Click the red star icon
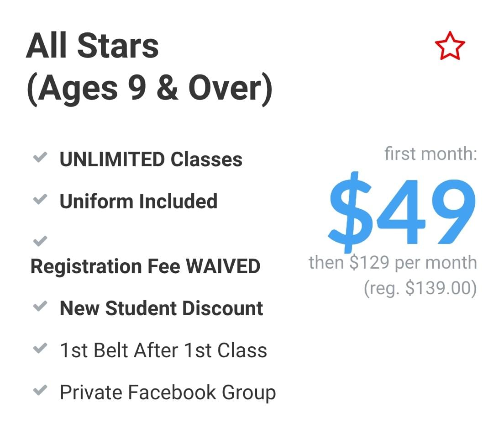This screenshot has height=445, width=504. coord(450,46)
